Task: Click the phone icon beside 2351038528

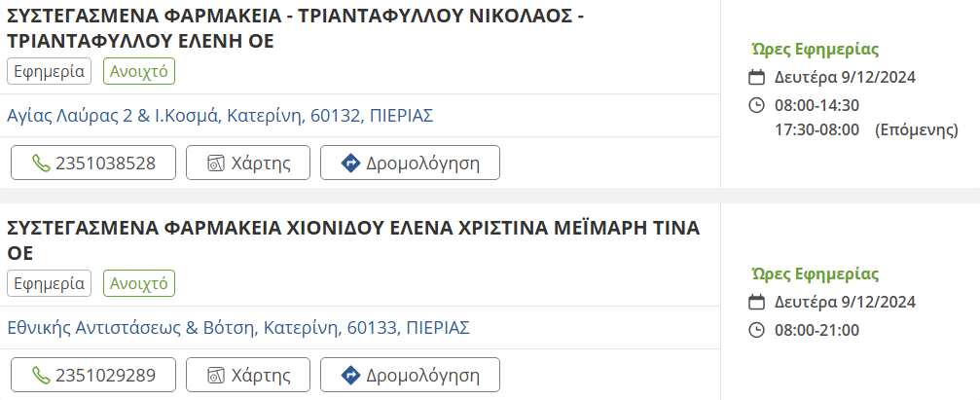Action: pyautogui.click(x=41, y=164)
